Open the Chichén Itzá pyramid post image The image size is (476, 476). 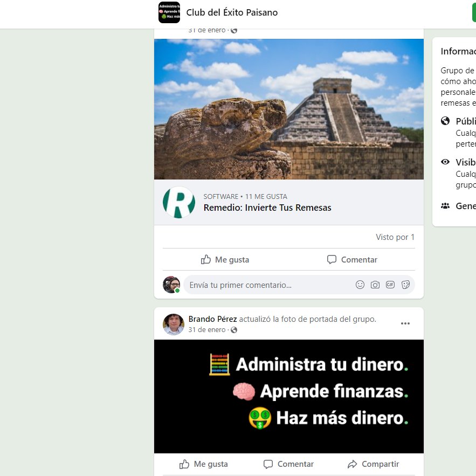coord(289,109)
